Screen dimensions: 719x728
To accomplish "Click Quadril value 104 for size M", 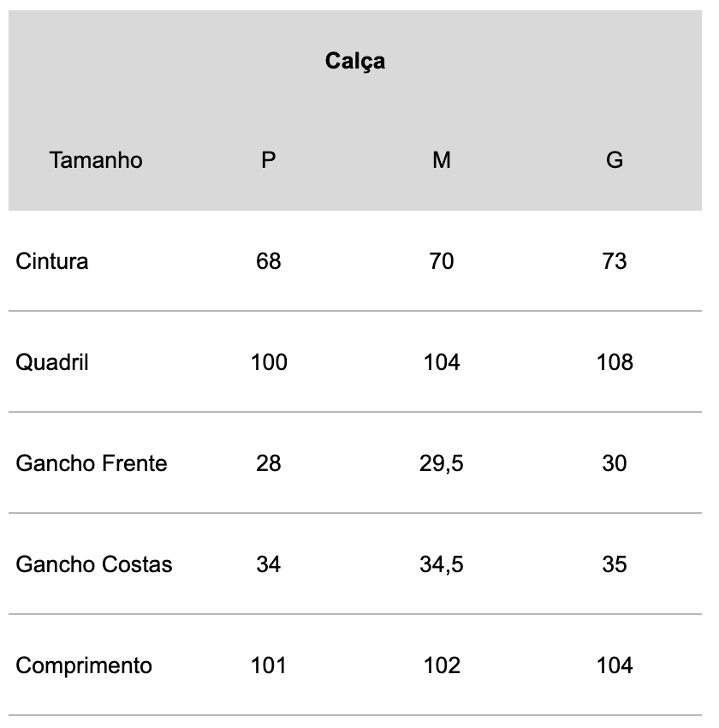I will click(442, 362).
